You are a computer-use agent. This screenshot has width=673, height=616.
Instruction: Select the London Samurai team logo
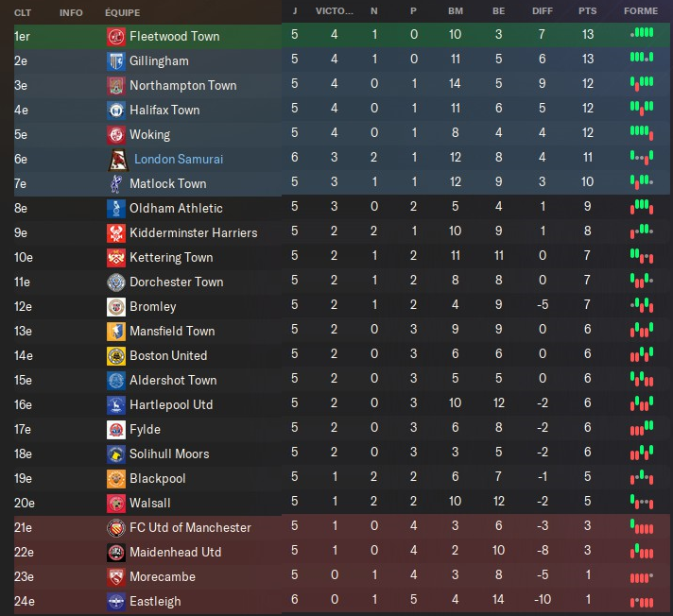click(117, 160)
